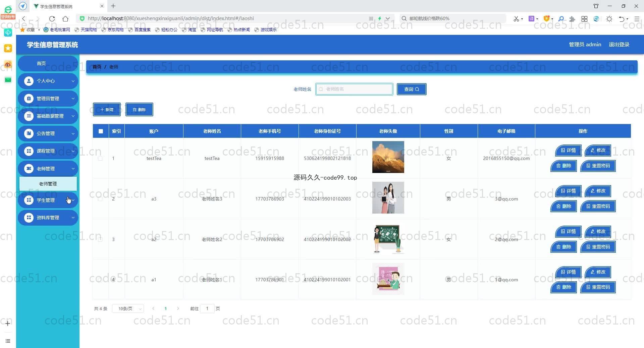The image size is (644, 348).
Task: Click the 课程管理 sidebar icon
Action: point(29,151)
